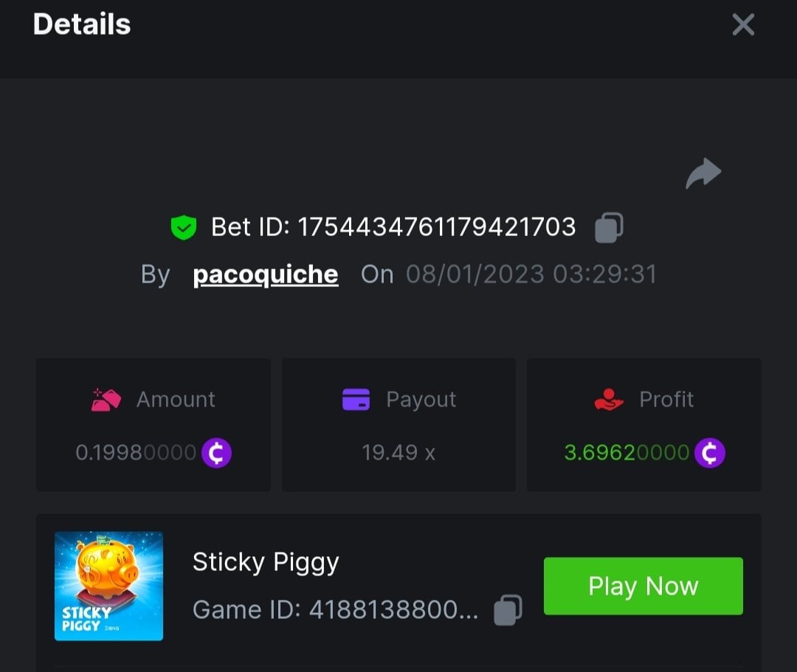Copy the Bet ID to clipboard

tap(609, 227)
